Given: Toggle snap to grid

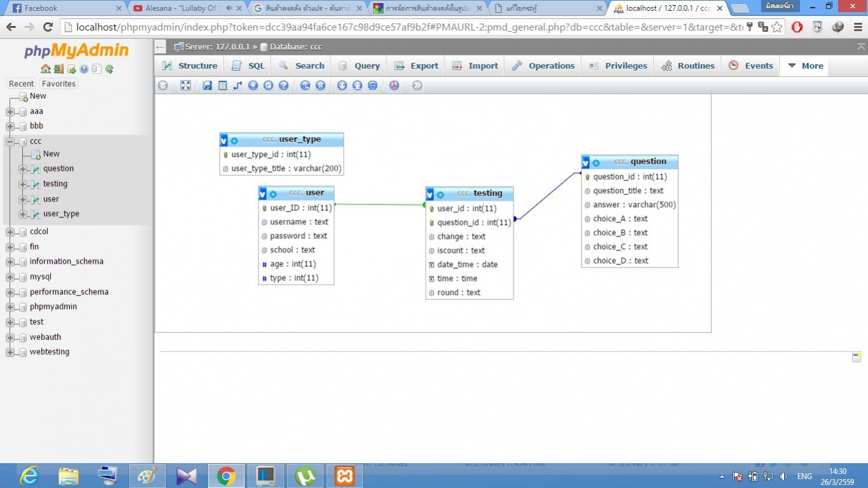Looking at the screenshot, I should click(320, 85).
